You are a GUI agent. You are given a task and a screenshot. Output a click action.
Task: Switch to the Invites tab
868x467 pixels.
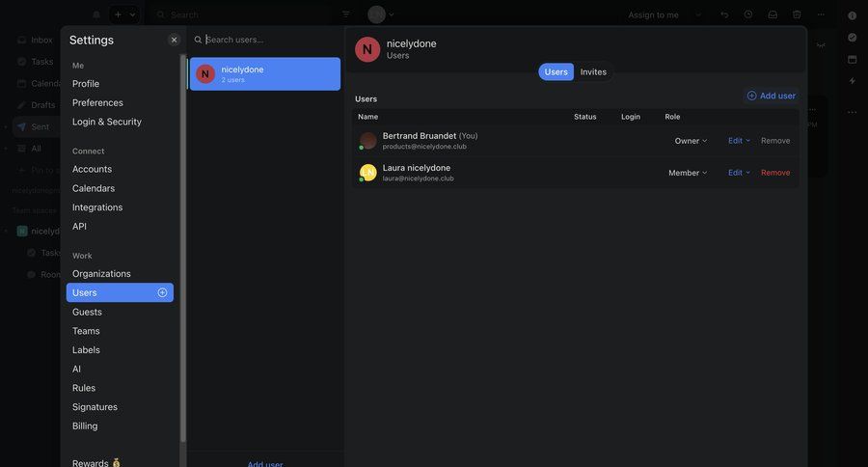pos(593,72)
